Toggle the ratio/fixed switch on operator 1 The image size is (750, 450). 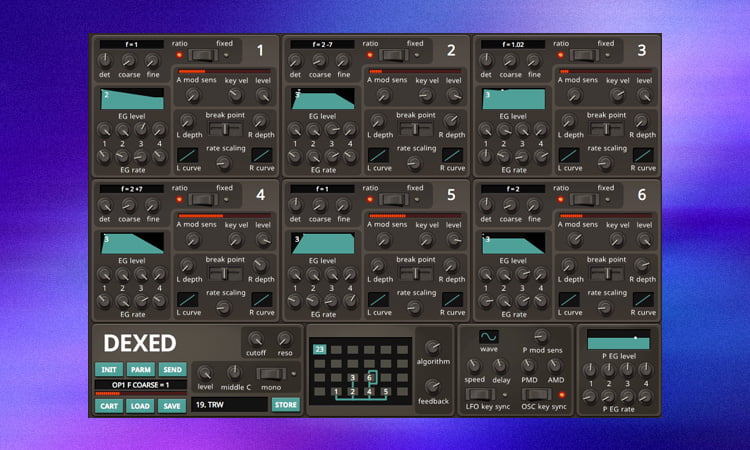[x=204, y=55]
